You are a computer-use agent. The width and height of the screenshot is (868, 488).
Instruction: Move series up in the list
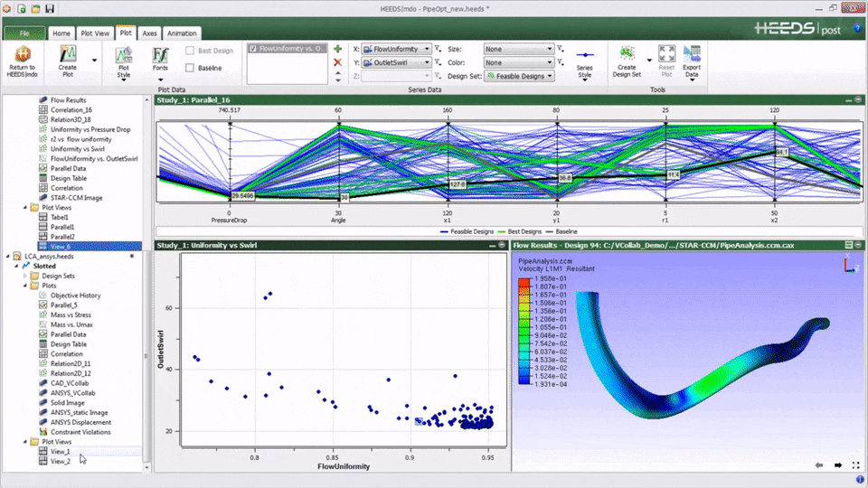point(337,73)
